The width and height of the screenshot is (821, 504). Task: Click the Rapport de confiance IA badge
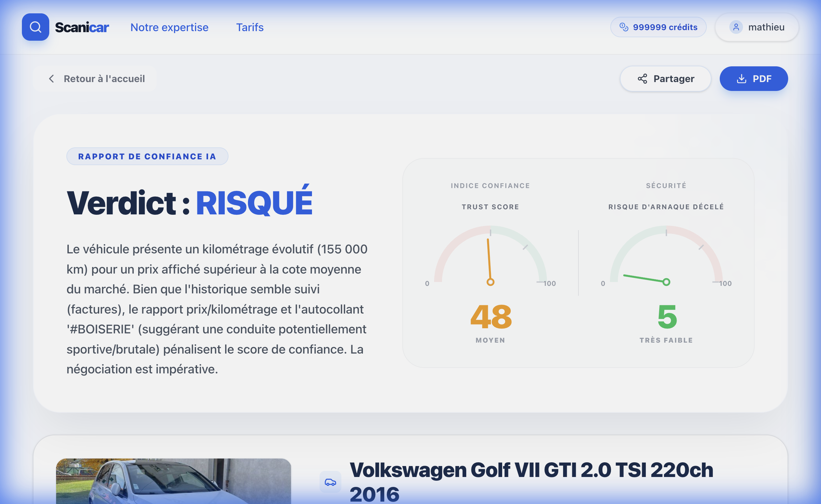tap(147, 156)
